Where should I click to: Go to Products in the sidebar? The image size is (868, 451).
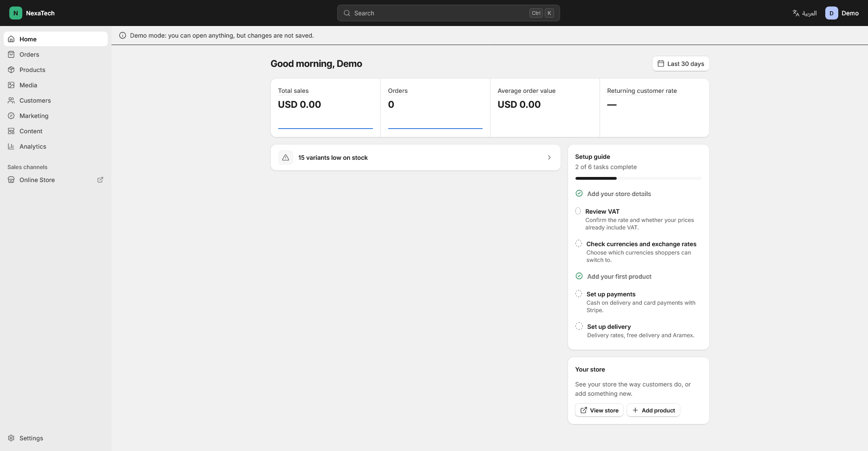(x=56, y=70)
